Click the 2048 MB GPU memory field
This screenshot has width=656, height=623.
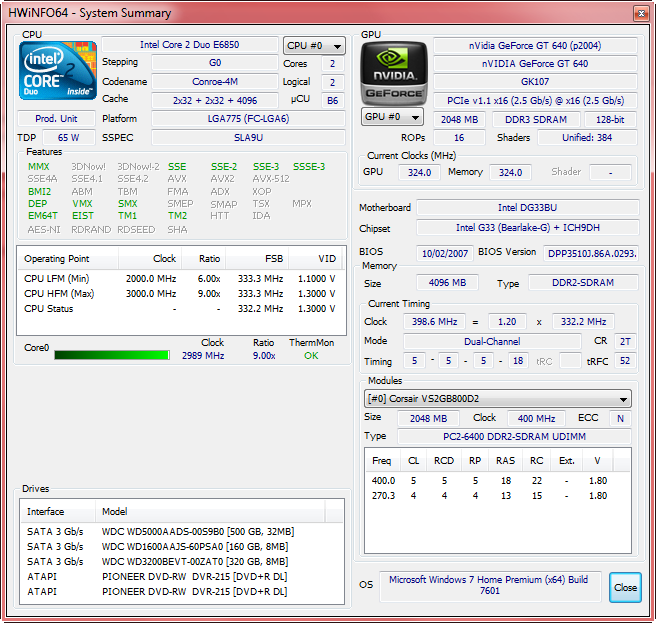459,120
